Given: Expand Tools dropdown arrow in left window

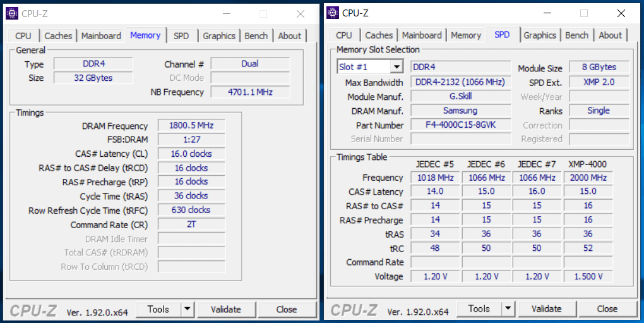Looking at the screenshot, I should pos(188,310).
